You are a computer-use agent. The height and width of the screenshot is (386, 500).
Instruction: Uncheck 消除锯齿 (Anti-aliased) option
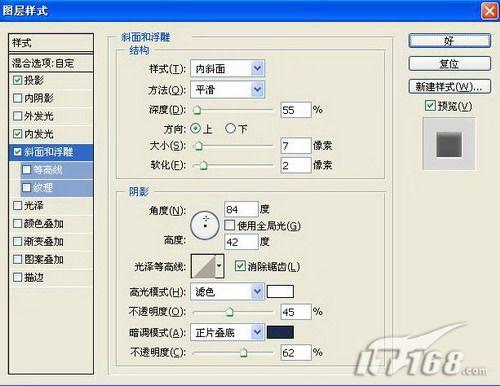coord(240,266)
